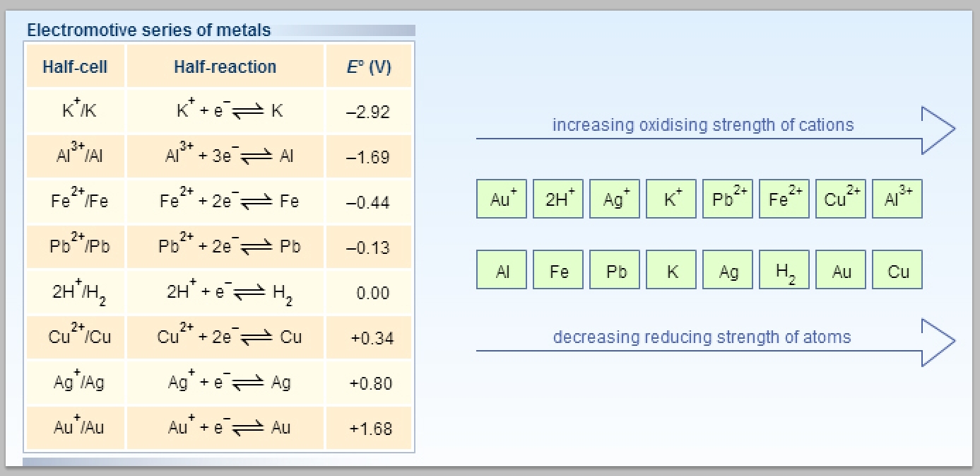Select the Au atom tile
This screenshot has width=980, height=476.
coord(840,269)
